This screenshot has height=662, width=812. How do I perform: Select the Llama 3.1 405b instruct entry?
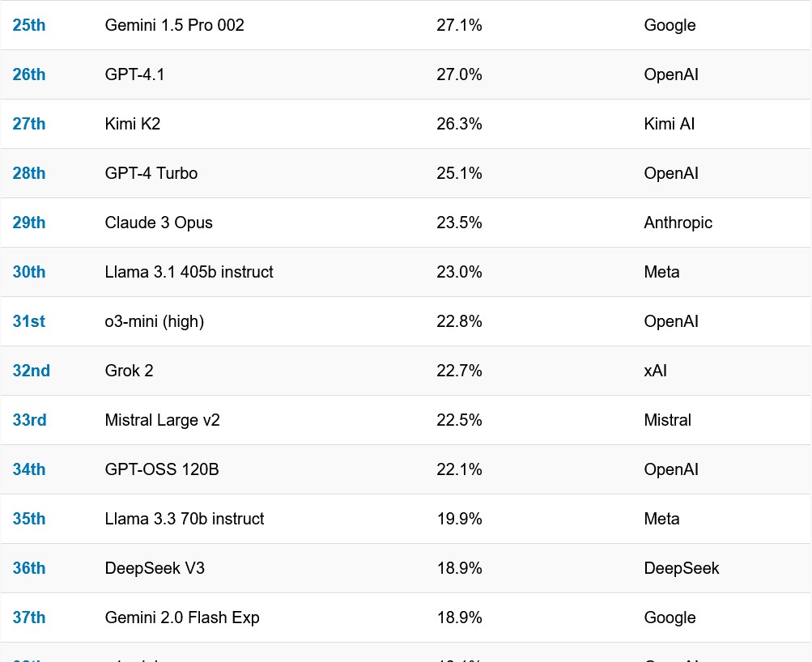pyautogui.click(x=189, y=272)
